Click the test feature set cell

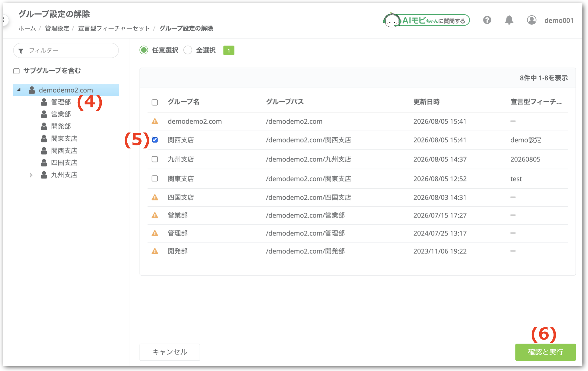[x=516, y=179]
